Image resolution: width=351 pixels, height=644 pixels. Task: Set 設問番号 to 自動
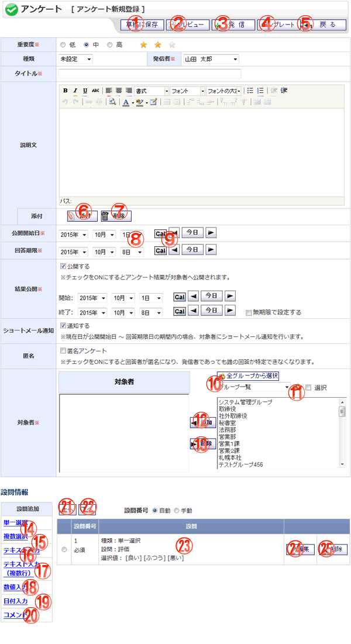154,511
